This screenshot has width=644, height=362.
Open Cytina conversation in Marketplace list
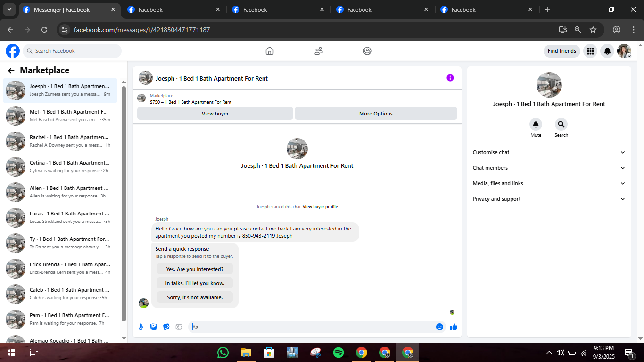(x=60, y=167)
